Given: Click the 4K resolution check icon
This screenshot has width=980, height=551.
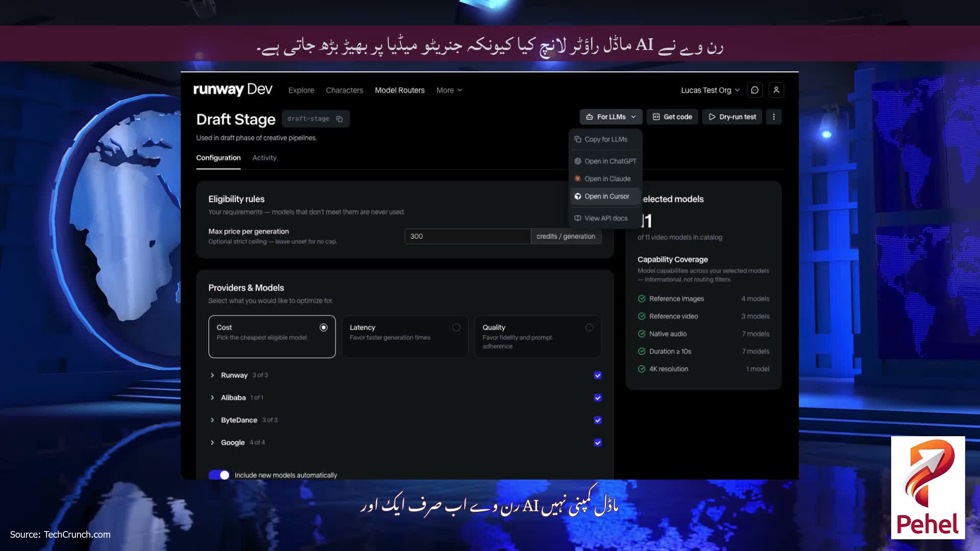Looking at the screenshot, I should (x=642, y=369).
